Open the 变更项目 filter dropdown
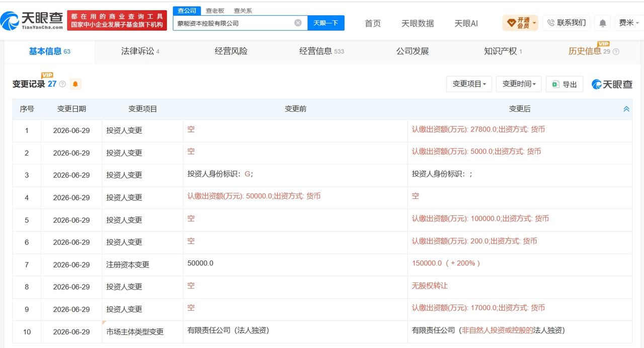This screenshot has height=348, width=644. click(x=469, y=84)
